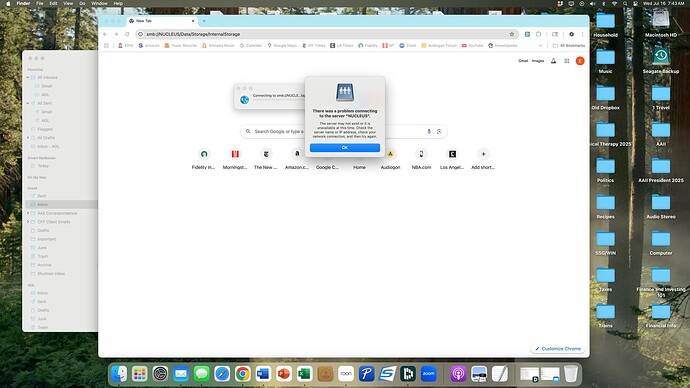Image resolution: width=690 pixels, height=388 pixels.
Task: Collapse All Inboxes in Mail sidebar
Action: click(28, 77)
